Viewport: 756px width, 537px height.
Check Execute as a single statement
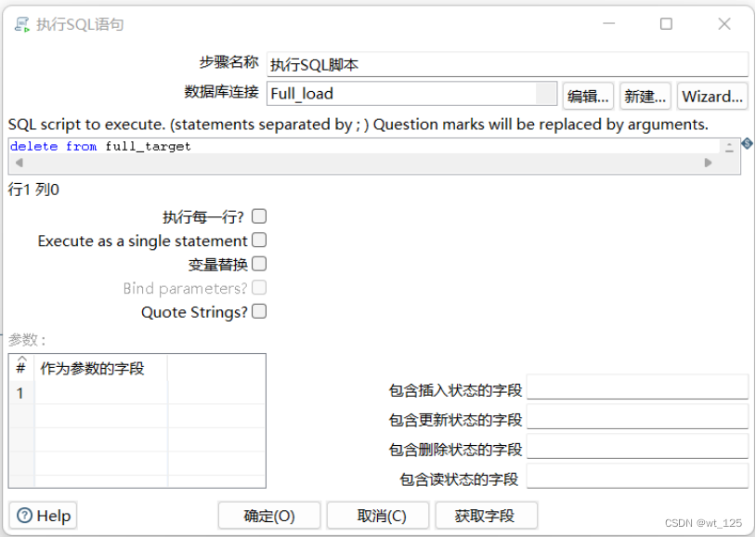tap(258, 240)
